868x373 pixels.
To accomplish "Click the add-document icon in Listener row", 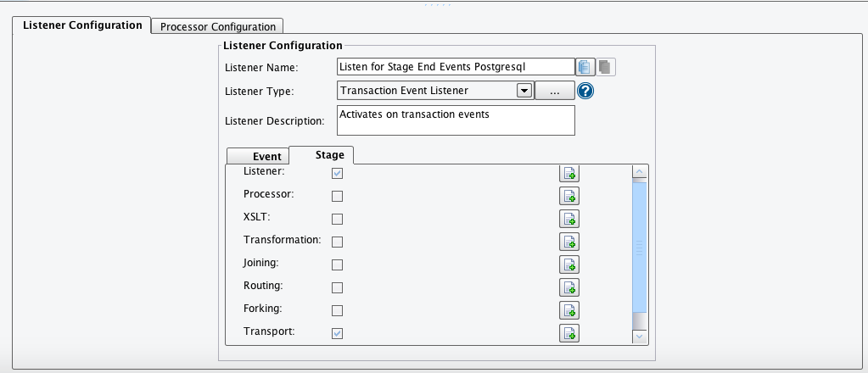I will point(569,173).
